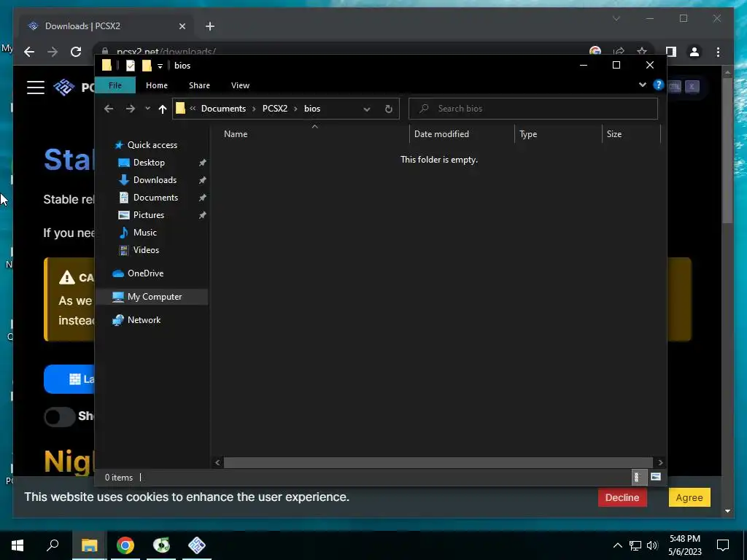The width and height of the screenshot is (747, 560).
Task: Click the taskbar volume icon
Action: (652, 545)
